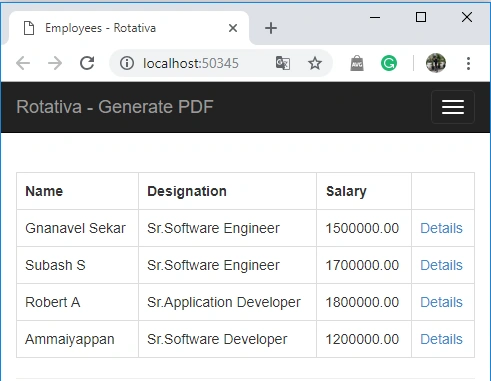Click the browser back arrow
This screenshot has width=491, height=381.
(x=23, y=63)
